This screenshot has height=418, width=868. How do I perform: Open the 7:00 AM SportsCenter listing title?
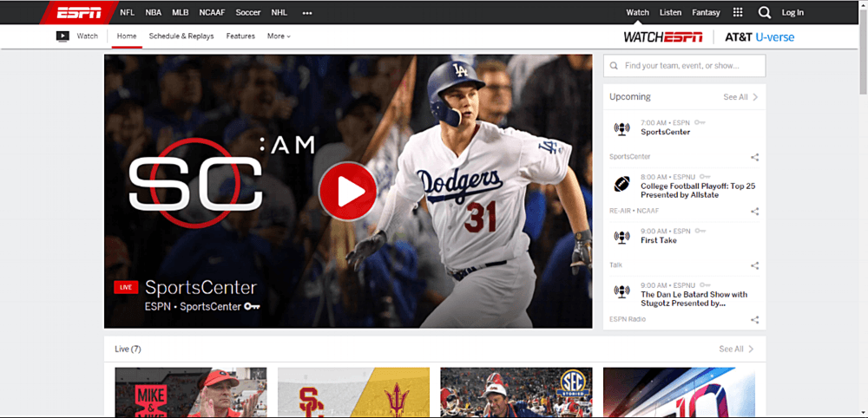[666, 132]
